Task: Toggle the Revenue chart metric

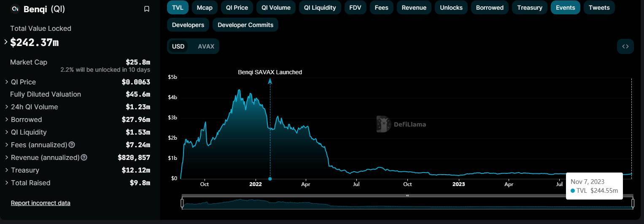Action: click(x=414, y=8)
